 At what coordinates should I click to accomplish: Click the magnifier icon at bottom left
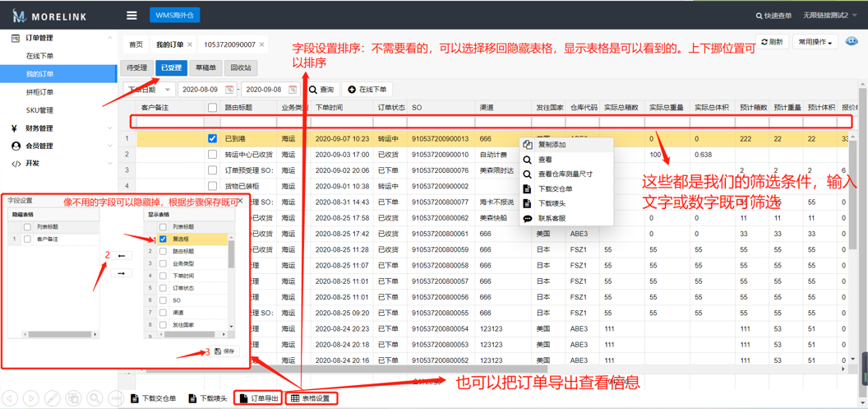pyautogui.click(x=95, y=397)
